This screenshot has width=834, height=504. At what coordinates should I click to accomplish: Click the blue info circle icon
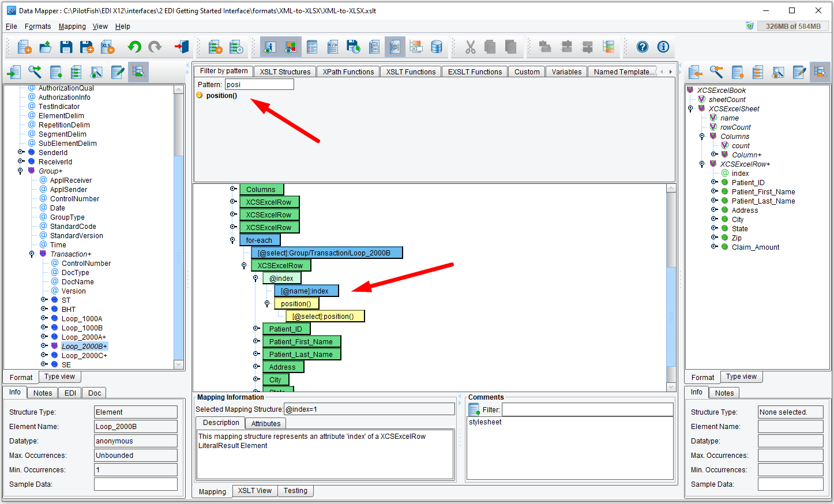coord(663,47)
